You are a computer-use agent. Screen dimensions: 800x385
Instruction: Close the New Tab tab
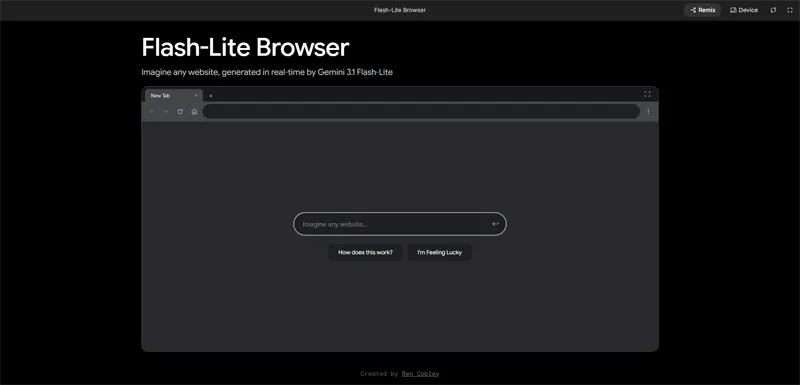coord(196,95)
